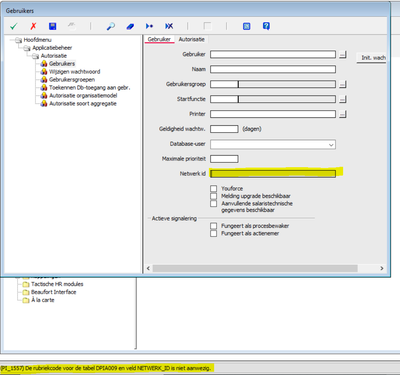Screen dimensions: 400x375
Task: Enable the Youforce checkbox
Action: (214, 189)
